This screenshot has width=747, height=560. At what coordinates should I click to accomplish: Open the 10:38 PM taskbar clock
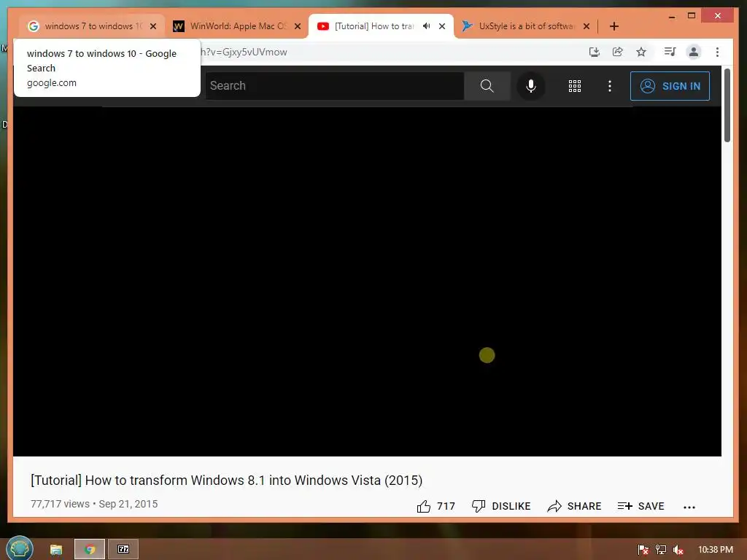coord(716,550)
